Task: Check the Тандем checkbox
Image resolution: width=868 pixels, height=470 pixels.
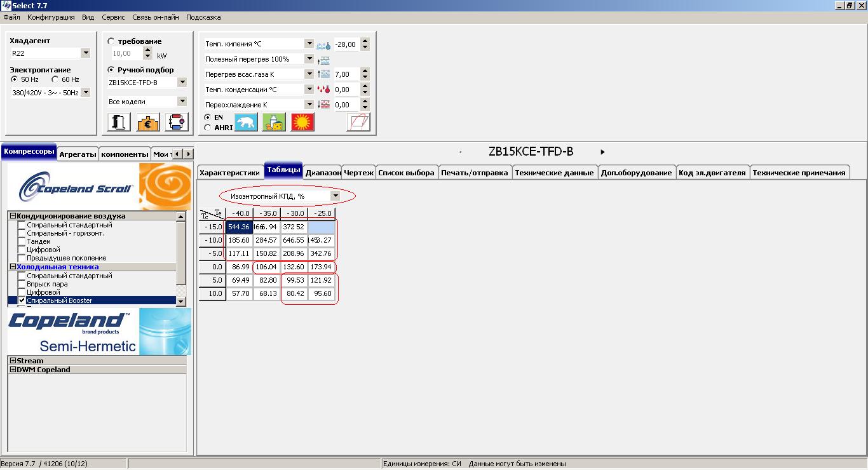Action: pos(22,241)
